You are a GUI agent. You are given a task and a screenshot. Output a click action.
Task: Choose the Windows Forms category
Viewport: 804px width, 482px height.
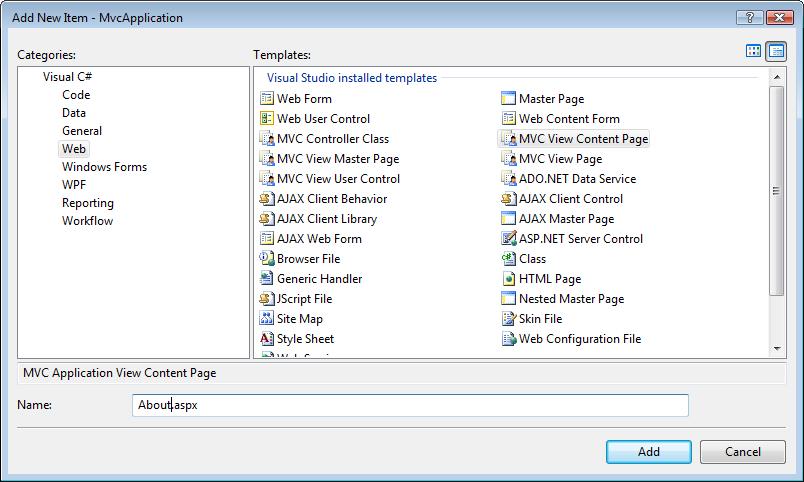click(x=104, y=167)
